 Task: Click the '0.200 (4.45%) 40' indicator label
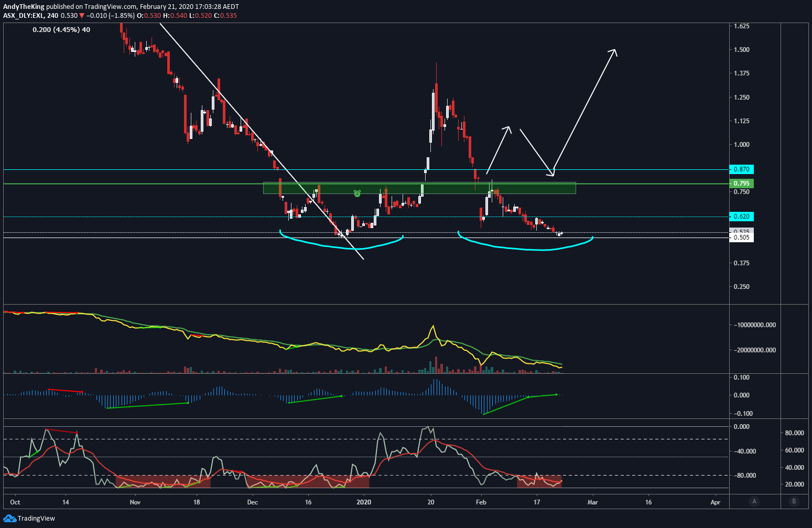pyautogui.click(x=61, y=29)
